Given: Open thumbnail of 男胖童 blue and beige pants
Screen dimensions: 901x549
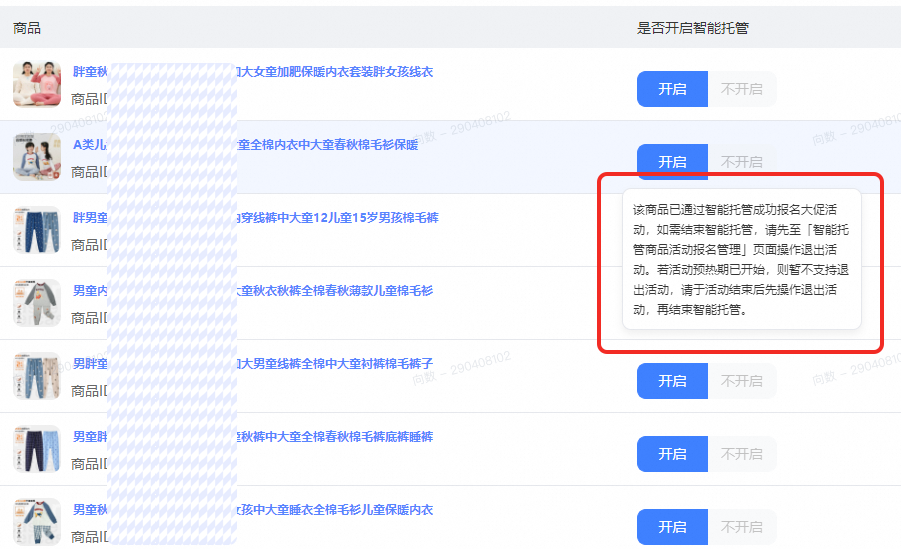Looking at the screenshot, I should click(37, 376).
